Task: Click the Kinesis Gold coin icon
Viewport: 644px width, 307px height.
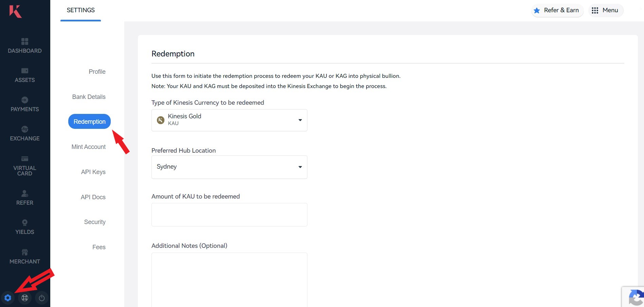Action: pyautogui.click(x=161, y=120)
